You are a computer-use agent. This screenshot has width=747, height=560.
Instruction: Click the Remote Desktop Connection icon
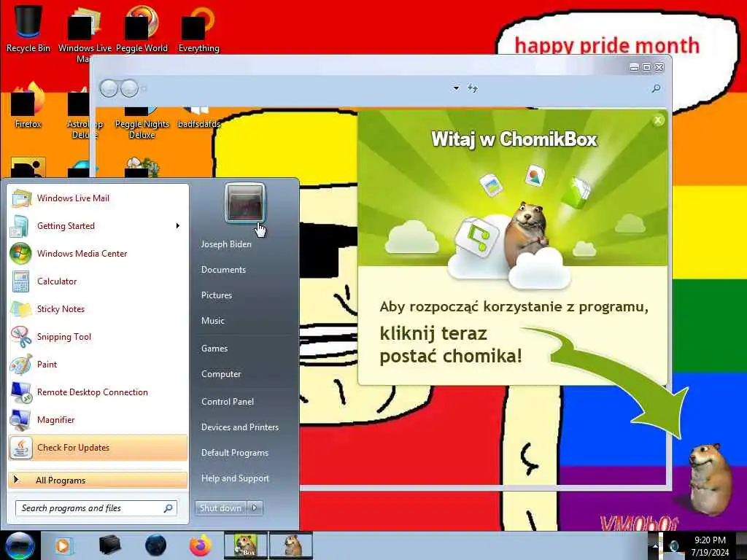coord(21,392)
